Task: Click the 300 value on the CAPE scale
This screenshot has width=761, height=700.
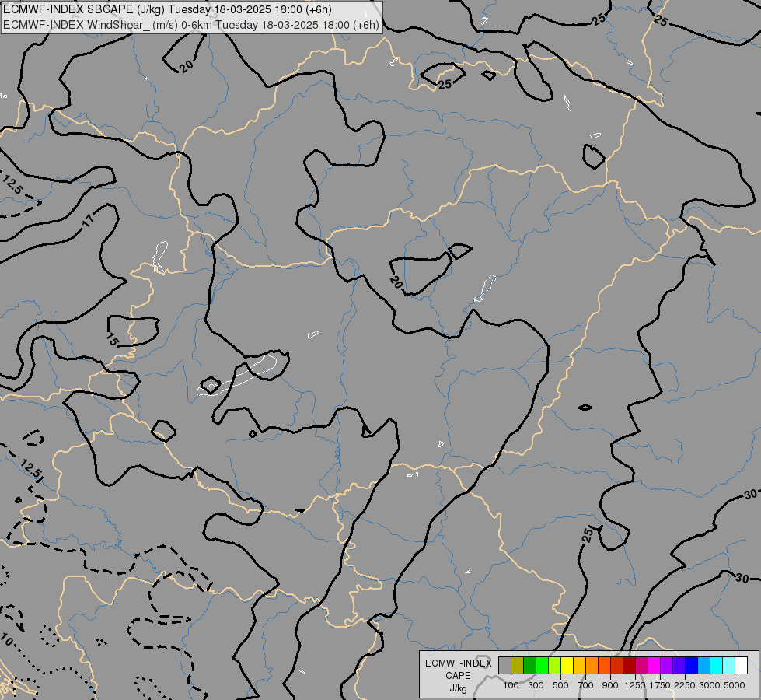Action: [x=536, y=685]
